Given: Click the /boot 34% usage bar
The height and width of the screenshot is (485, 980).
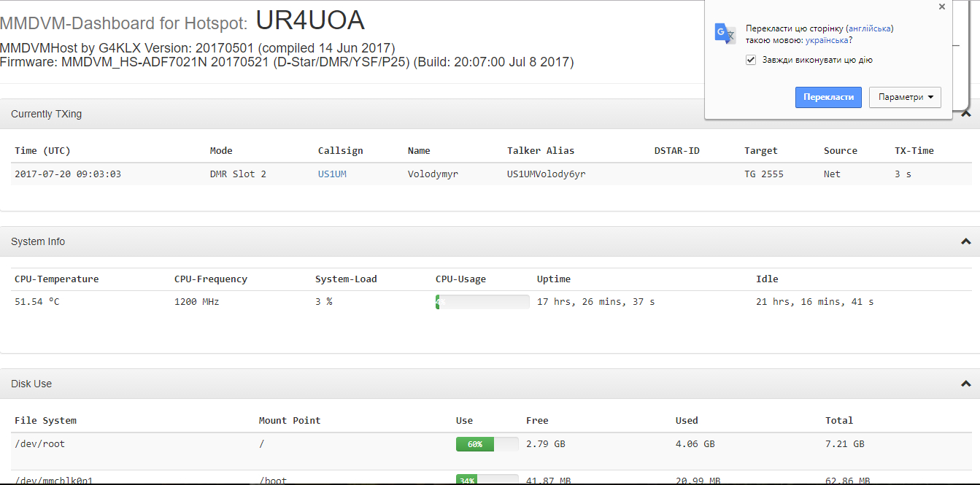Looking at the screenshot, I should click(487, 480).
